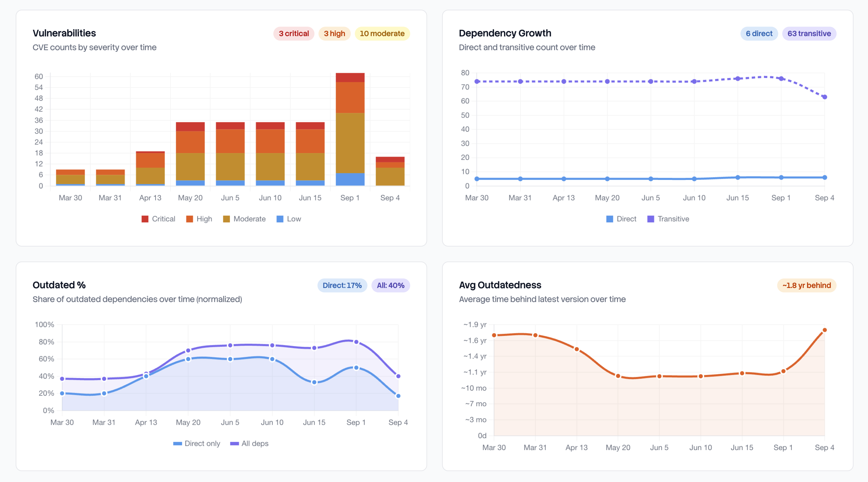Click the Transitive purple legend swatch
This screenshot has width=868, height=482.
click(x=651, y=219)
